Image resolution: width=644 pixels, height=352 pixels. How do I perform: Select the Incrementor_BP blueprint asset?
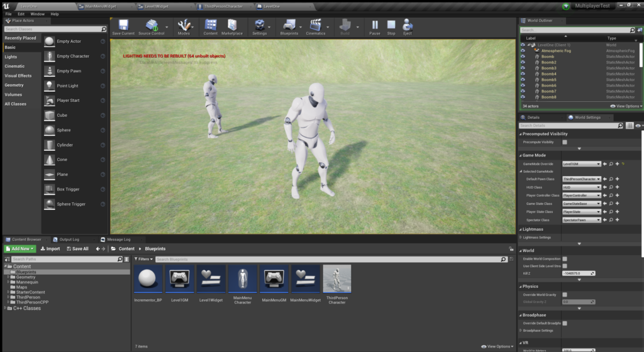pos(148,279)
